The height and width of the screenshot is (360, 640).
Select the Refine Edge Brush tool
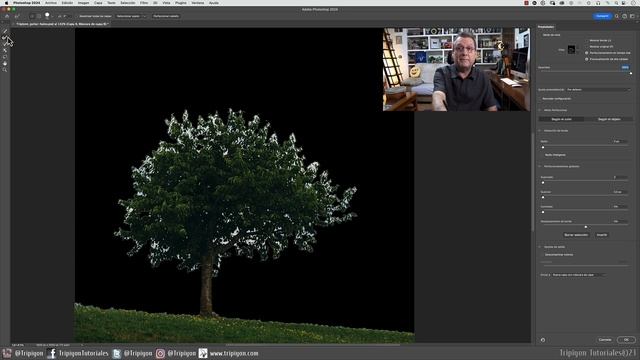[5, 38]
